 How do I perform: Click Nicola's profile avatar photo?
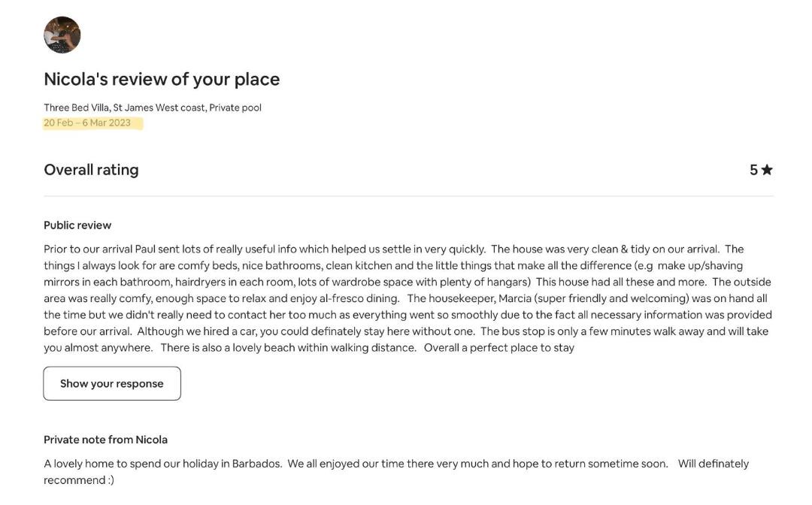pyautogui.click(x=62, y=35)
